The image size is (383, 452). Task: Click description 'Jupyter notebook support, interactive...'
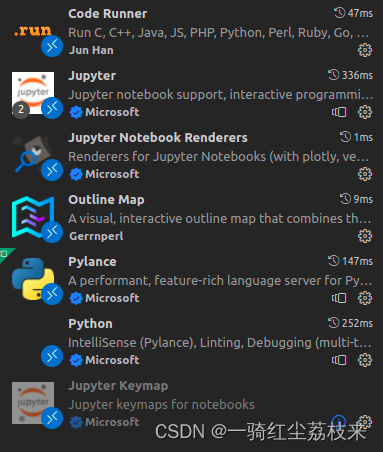coord(220,95)
